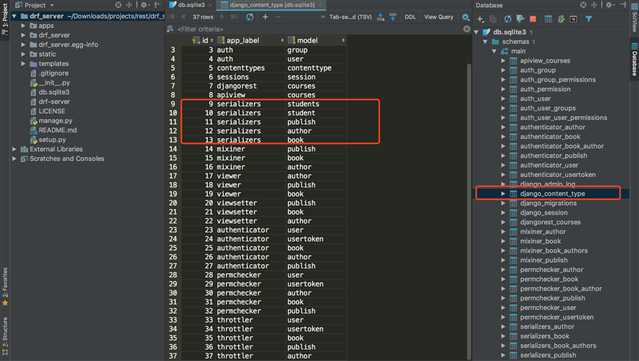Select setup.py in project tree
This screenshot has height=361, width=639.
click(52, 140)
